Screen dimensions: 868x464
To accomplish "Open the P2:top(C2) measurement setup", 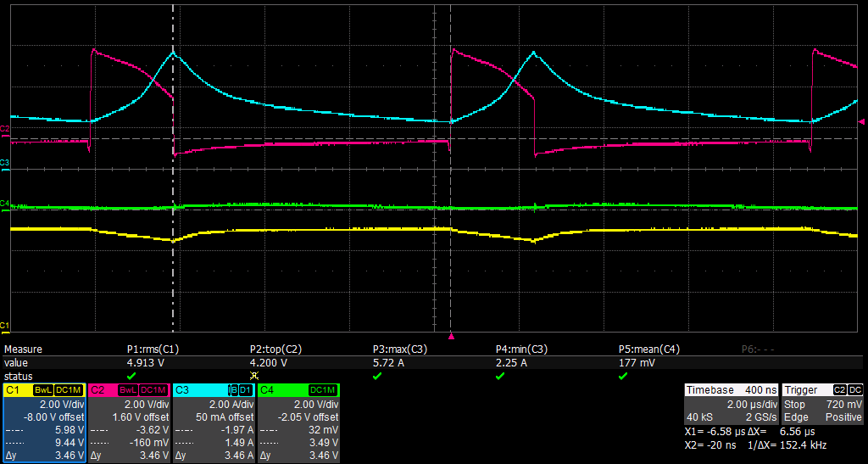I will (x=275, y=349).
